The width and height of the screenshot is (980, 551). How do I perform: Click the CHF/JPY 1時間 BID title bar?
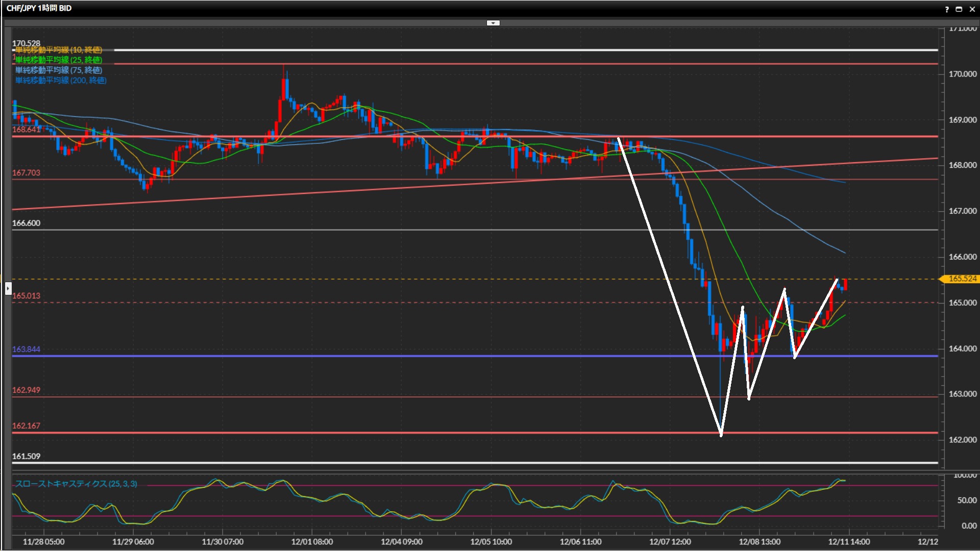click(39, 8)
